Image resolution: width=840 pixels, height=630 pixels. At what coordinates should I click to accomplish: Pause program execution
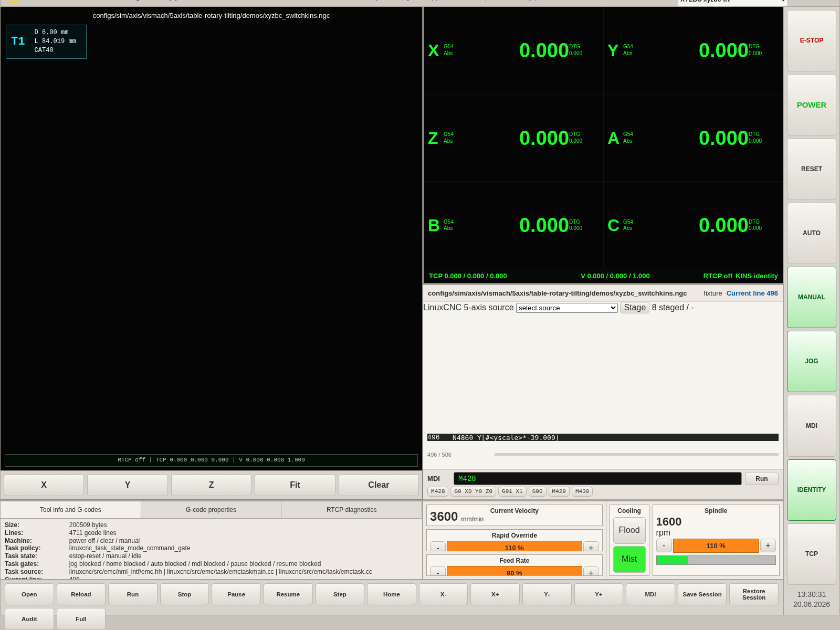pos(236,594)
